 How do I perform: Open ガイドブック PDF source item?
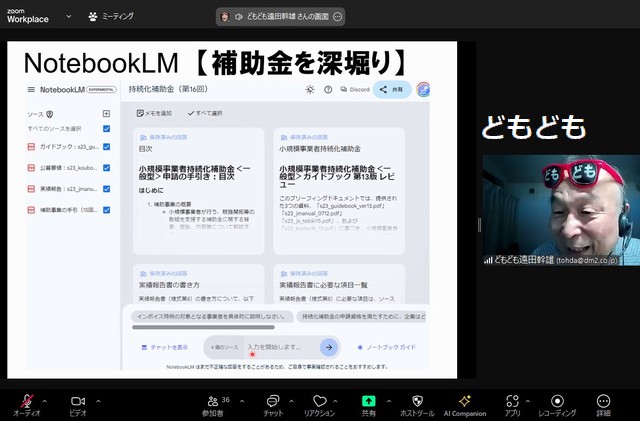coord(63,147)
